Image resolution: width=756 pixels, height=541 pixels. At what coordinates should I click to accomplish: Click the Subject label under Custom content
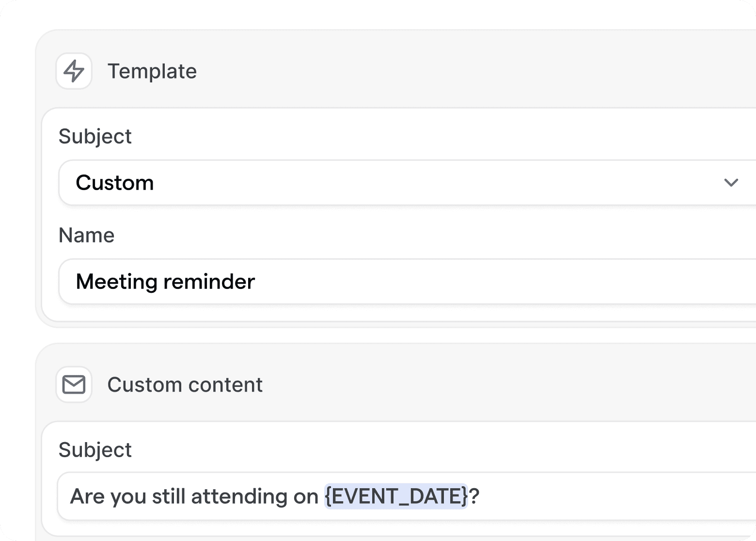(95, 450)
